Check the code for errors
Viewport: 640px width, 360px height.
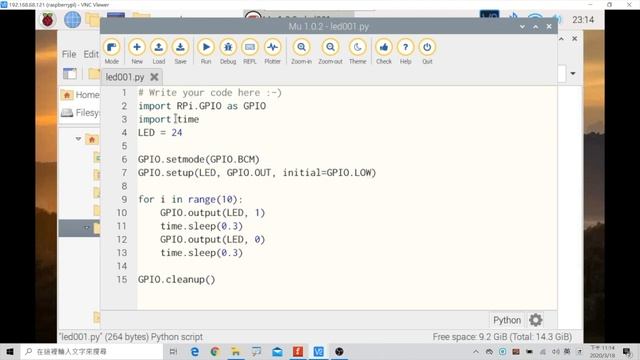pyautogui.click(x=384, y=51)
